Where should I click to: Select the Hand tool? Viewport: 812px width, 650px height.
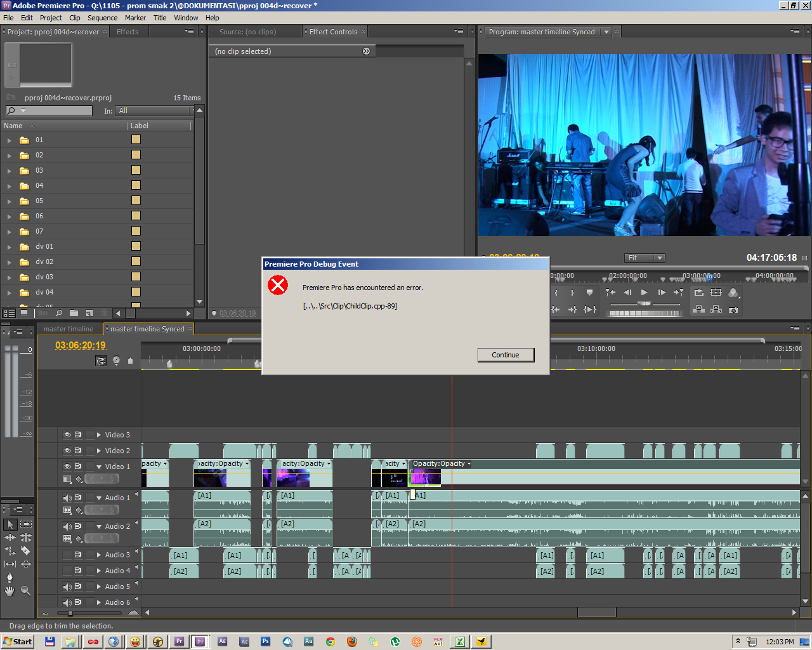pos(10,591)
